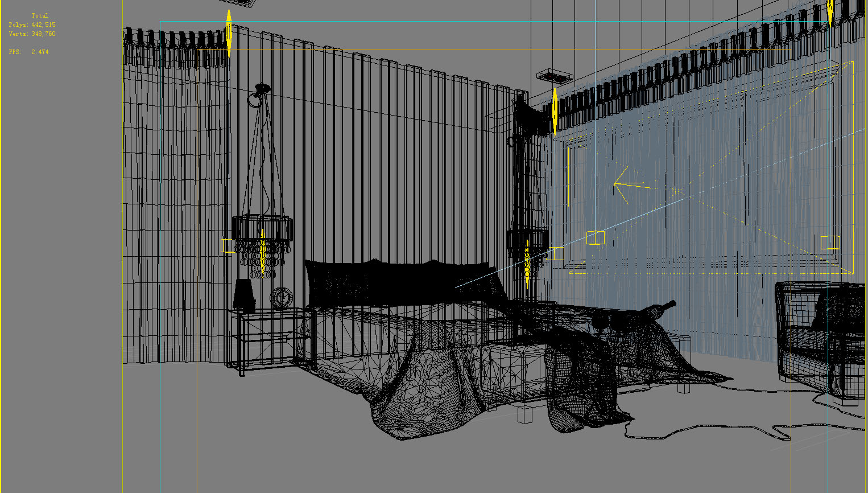Select the round clock on the nightstand
868x493 pixels.
click(x=281, y=298)
